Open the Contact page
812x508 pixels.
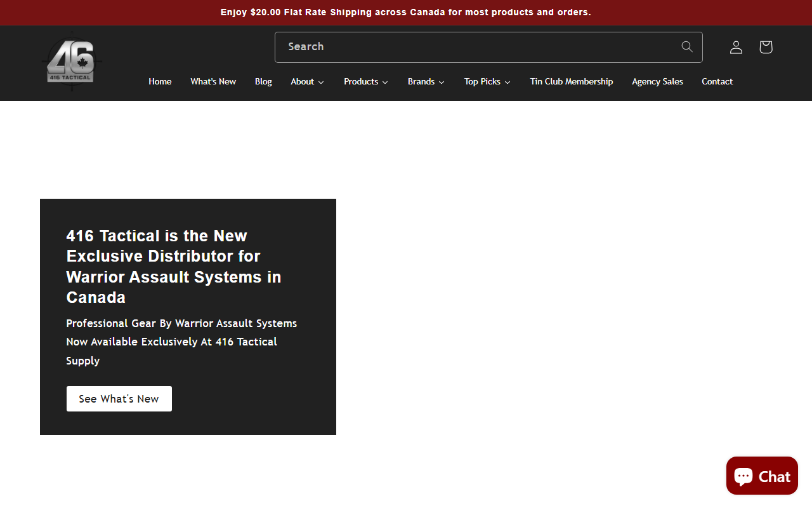(x=717, y=81)
